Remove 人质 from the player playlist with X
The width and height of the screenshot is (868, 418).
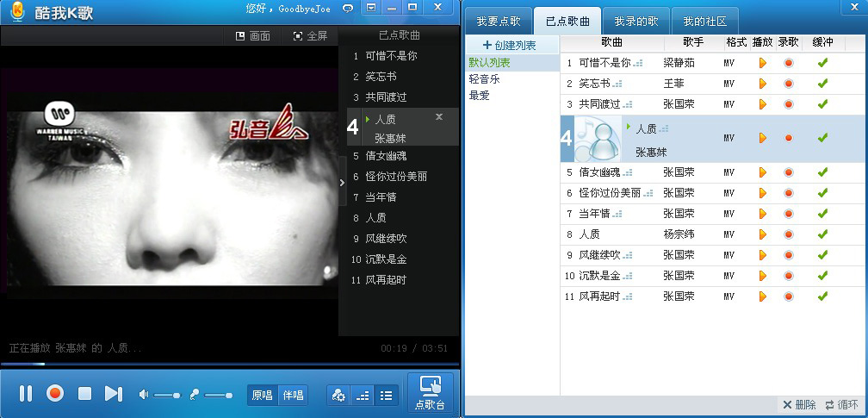(439, 116)
